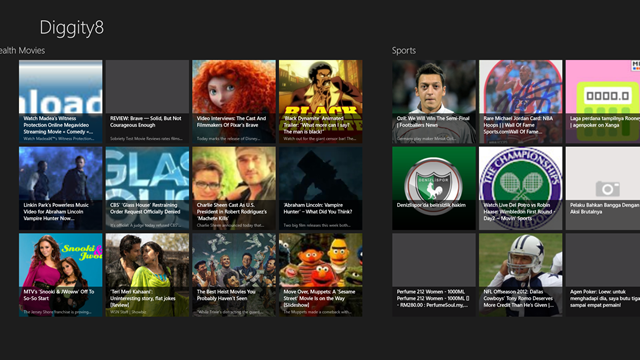The image size is (640, 360).
Task: Open 'Pelaku Bahkan Bangga Dengan' tile
Action: tap(603, 188)
